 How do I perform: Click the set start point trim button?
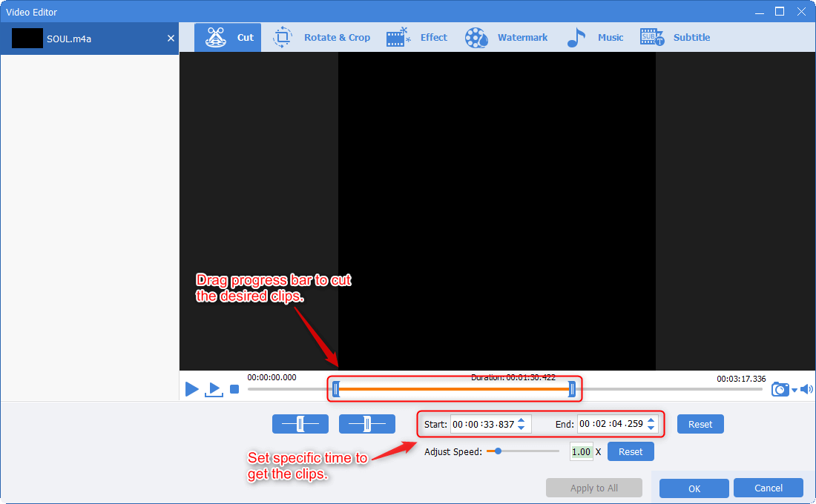[300, 424]
